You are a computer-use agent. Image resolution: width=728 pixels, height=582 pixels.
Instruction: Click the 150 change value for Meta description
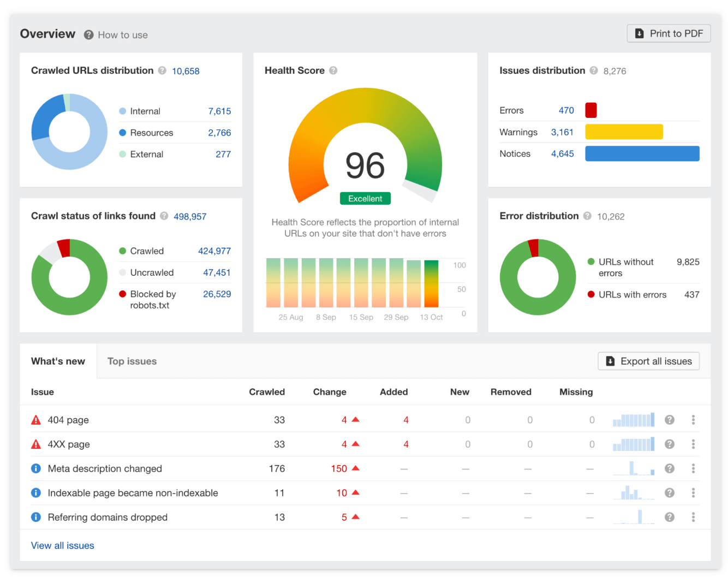[x=339, y=468]
